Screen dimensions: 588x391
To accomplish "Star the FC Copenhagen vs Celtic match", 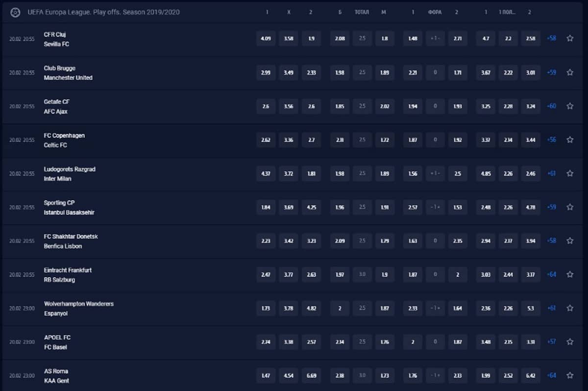I will coord(570,140).
